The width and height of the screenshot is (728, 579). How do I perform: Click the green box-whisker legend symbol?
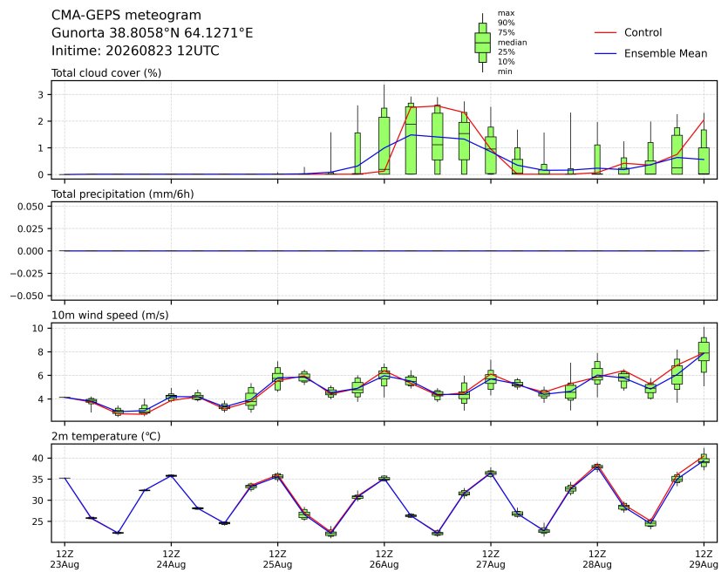pos(482,43)
